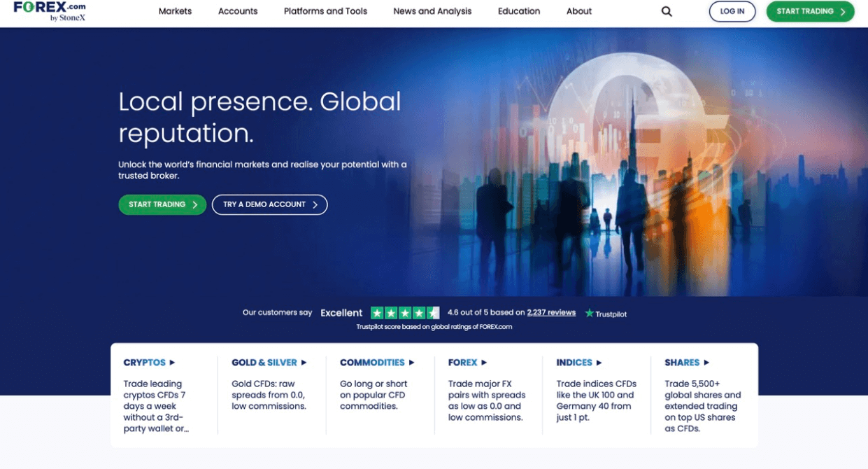
Task: Click the arrow beside SHARES heading
Action: (x=706, y=363)
